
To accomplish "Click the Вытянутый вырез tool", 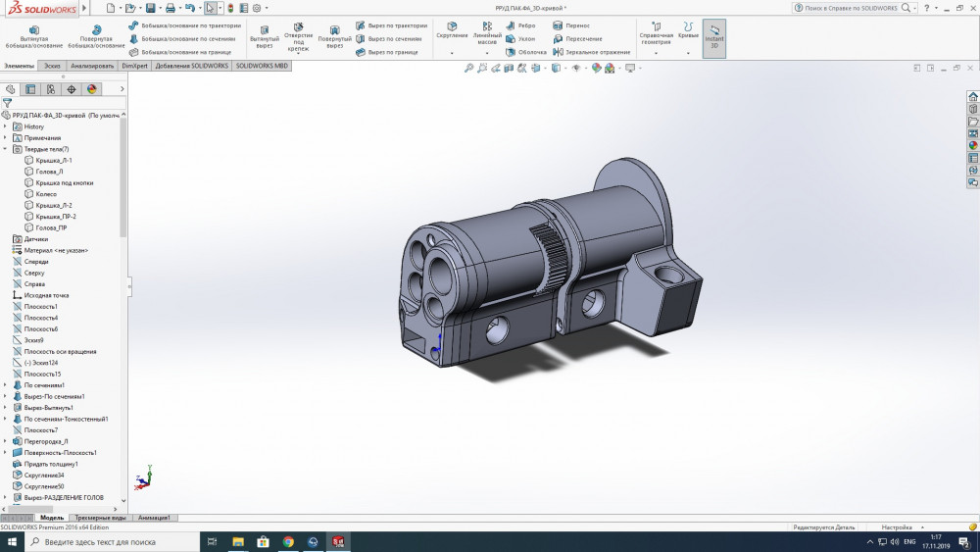I will coord(264,36).
